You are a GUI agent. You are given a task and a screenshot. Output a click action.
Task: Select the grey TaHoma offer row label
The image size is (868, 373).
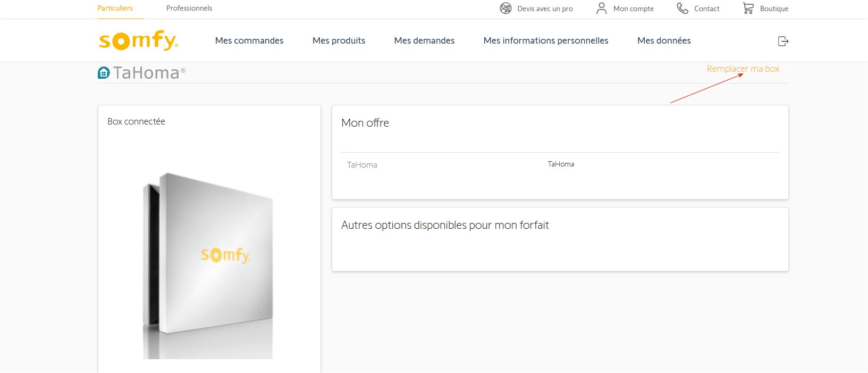tap(362, 165)
